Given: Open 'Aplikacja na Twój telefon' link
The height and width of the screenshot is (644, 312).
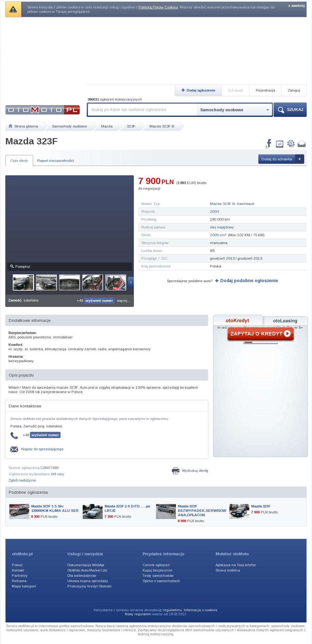Looking at the screenshot, I should pyautogui.click(x=236, y=565).
